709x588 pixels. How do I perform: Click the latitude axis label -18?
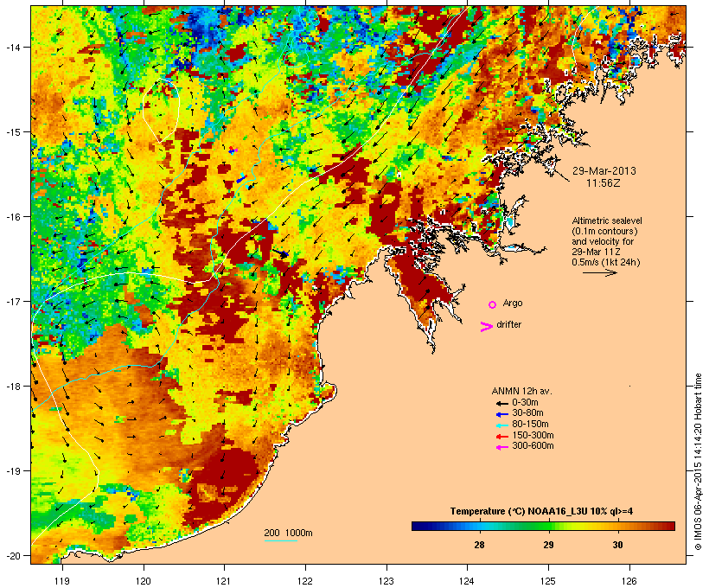coord(12,386)
